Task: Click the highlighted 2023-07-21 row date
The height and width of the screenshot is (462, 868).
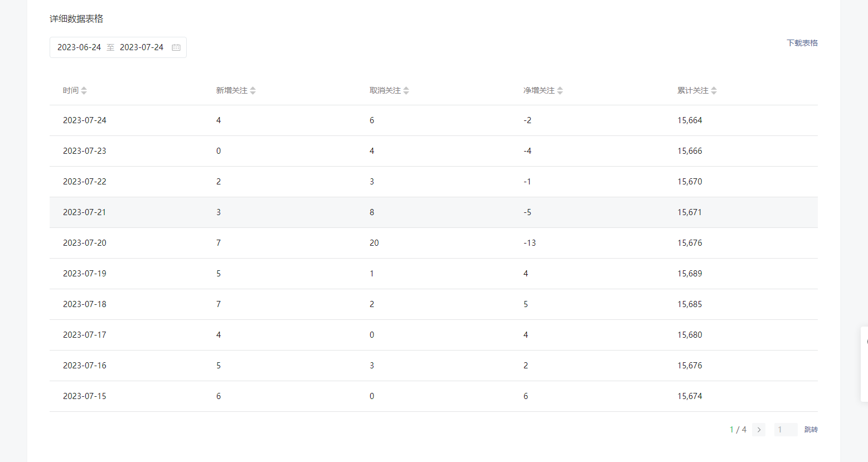Action: coord(85,212)
